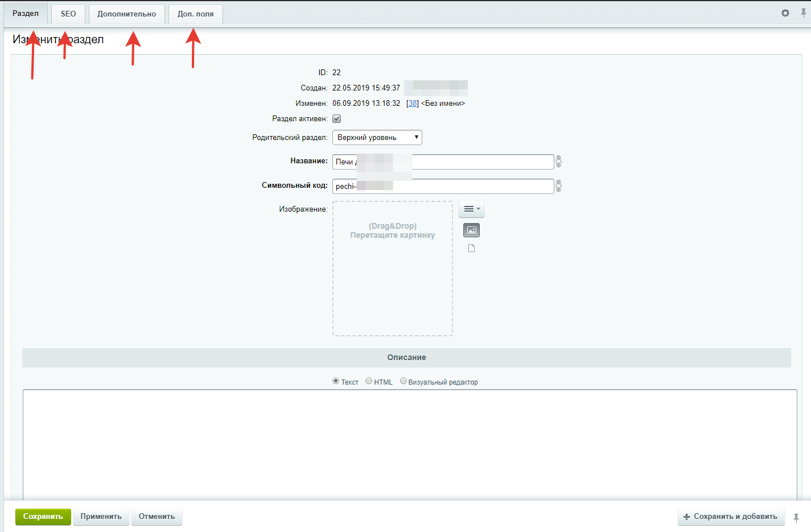The image size is (811, 532).
Task: Click the modified date 06.09.2019 13:18:32
Action: pos(366,104)
